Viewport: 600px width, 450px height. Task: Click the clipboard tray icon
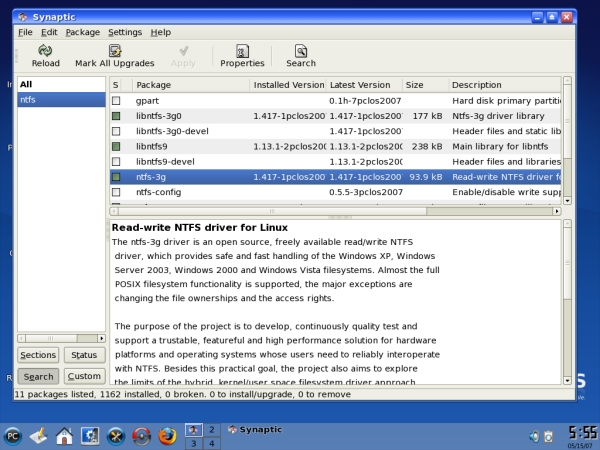[x=549, y=436]
